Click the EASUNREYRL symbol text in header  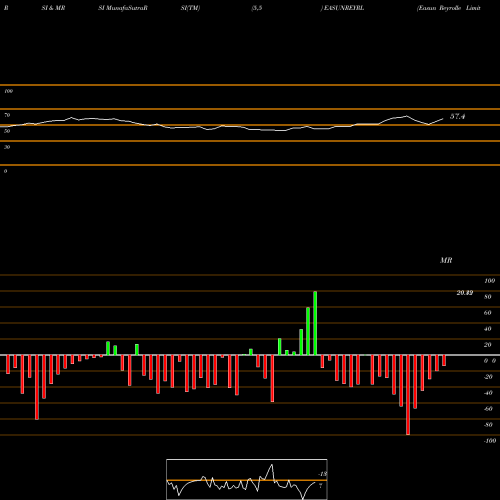point(344,8)
